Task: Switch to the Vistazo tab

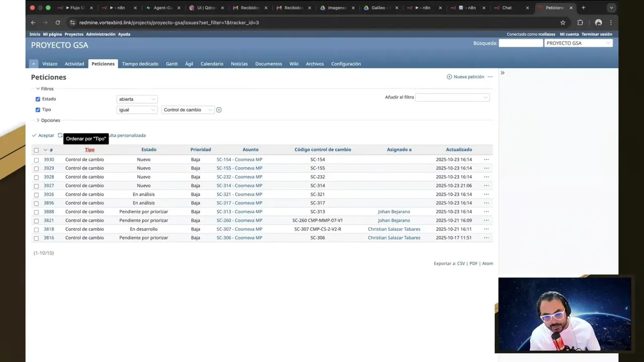Action: [50, 64]
